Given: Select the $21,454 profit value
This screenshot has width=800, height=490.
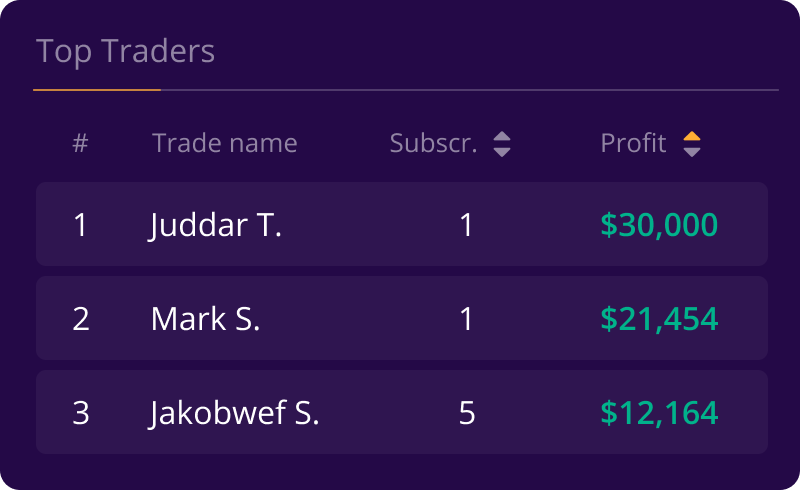Looking at the screenshot, I should (659, 319).
